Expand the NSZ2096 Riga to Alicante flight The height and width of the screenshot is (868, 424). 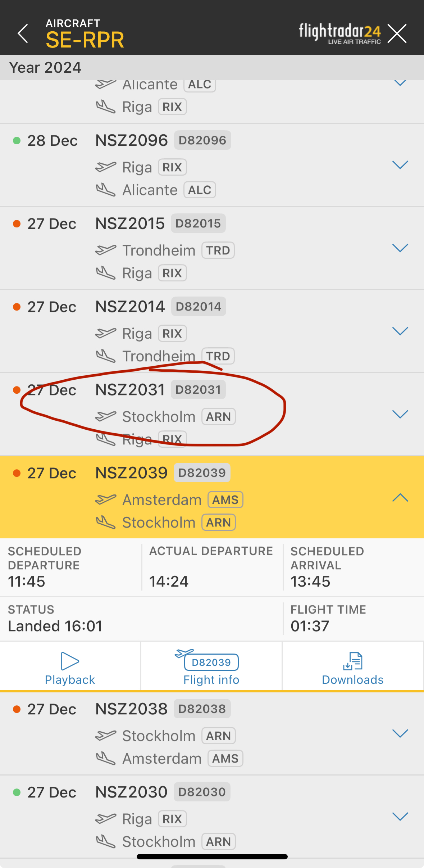(x=400, y=165)
